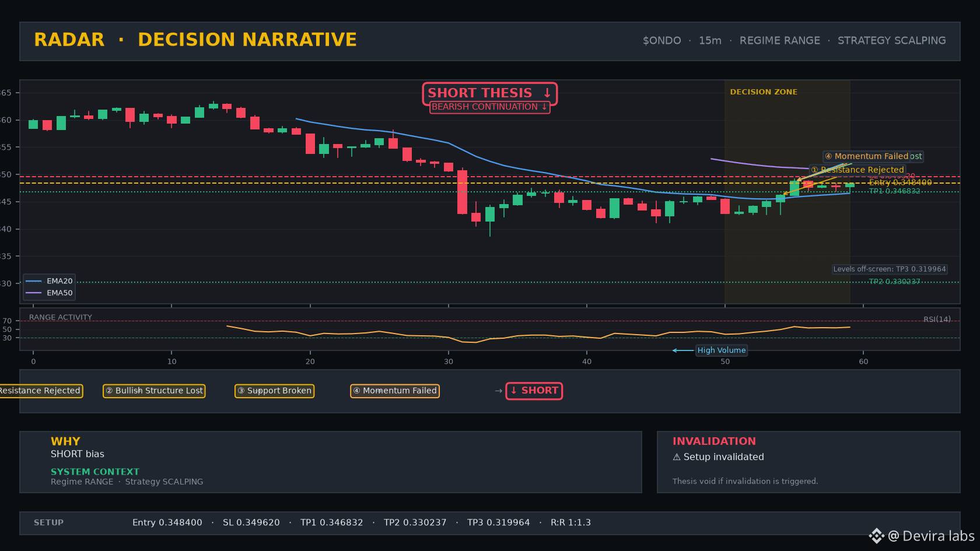The height and width of the screenshot is (551, 980).
Task: Click the x-axis tick labeled 20
Action: [310, 362]
